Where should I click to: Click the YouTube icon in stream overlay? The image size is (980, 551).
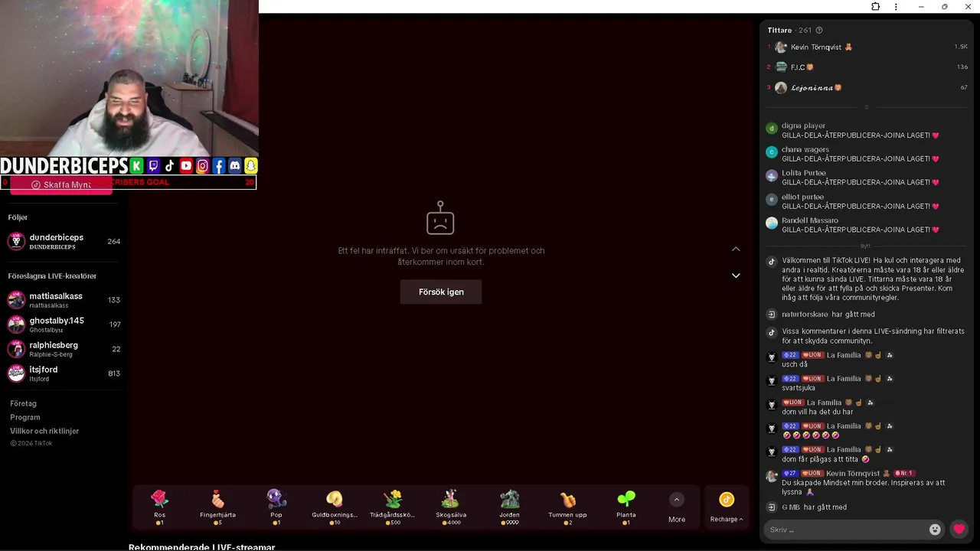[x=186, y=166]
